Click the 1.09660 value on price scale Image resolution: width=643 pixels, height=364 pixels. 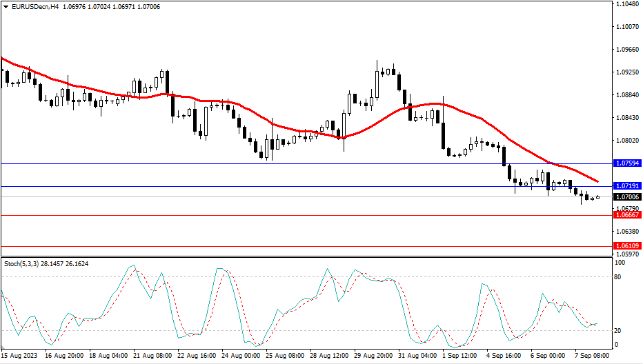(x=626, y=50)
